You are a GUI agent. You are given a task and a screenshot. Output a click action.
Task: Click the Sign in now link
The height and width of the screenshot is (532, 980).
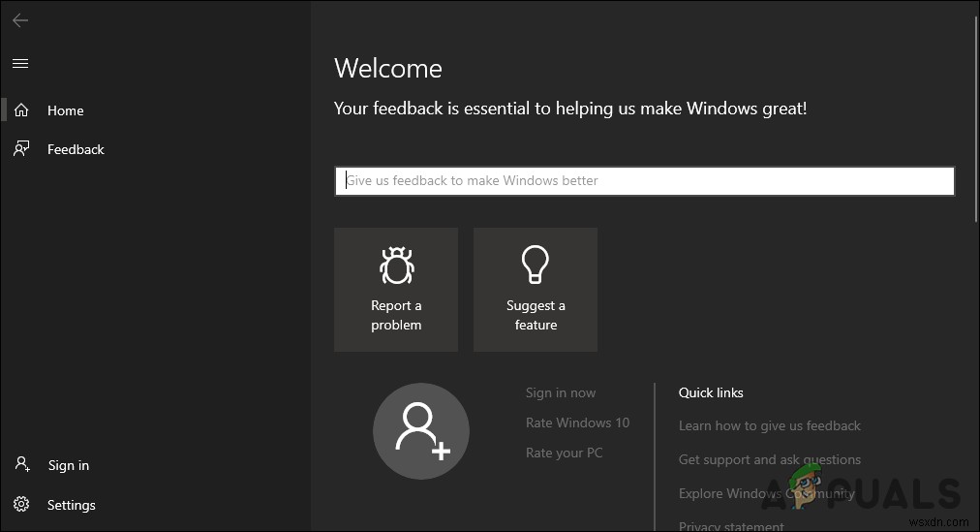[x=561, y=392]
